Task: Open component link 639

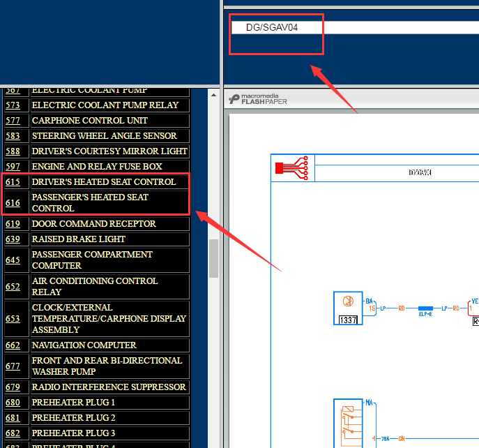Action: pos(13,239)
